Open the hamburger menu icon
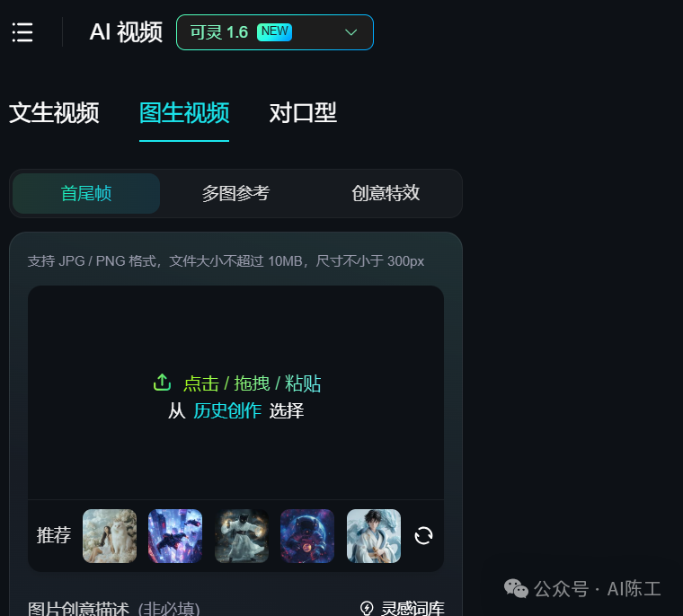Viewport: 683px width, 616px height. pos(22,32)
